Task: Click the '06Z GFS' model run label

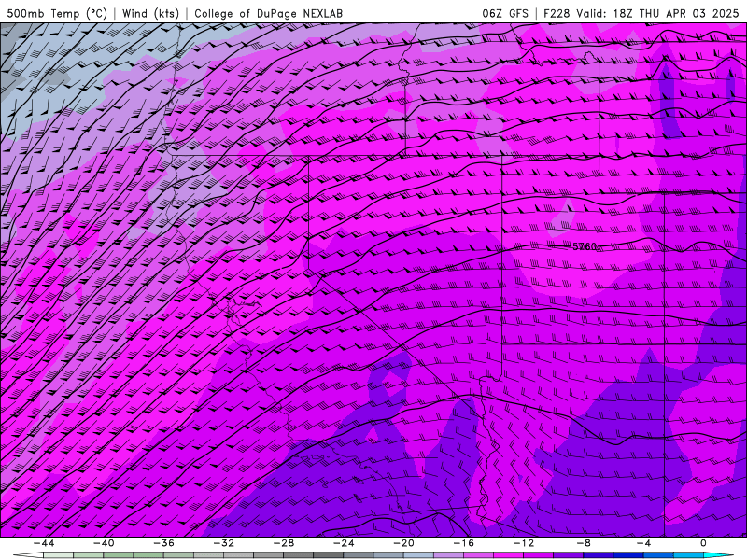Action: point(505,13)
